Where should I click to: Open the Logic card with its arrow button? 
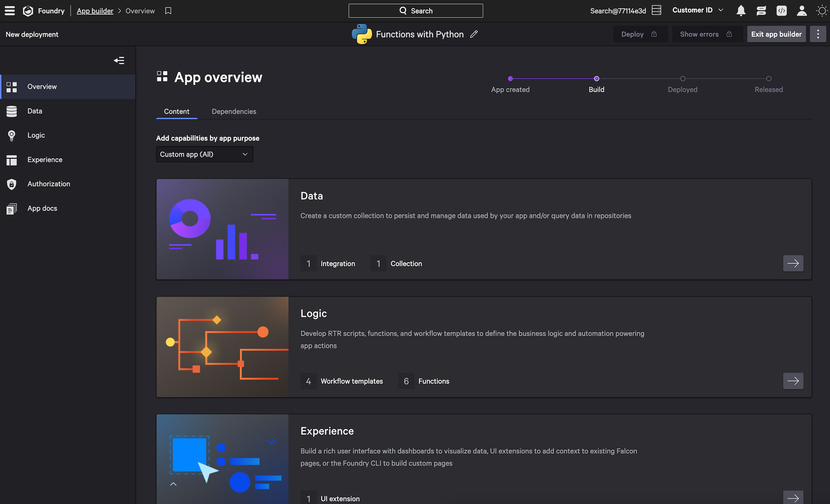(x=793, y=381)
